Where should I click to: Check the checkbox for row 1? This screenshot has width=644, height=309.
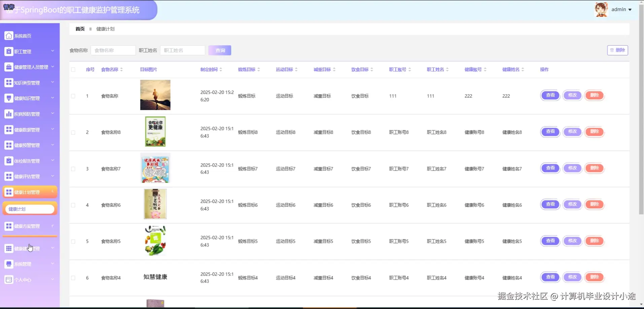73,96
